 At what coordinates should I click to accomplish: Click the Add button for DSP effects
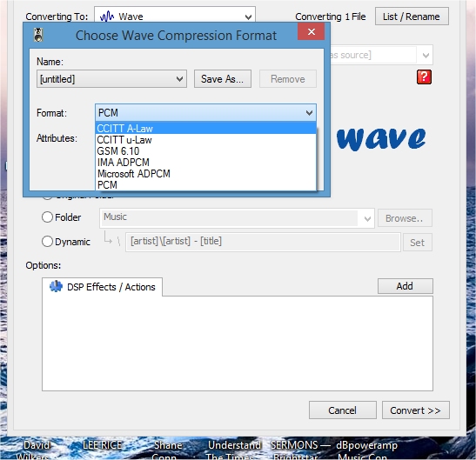tap(405, 286)
